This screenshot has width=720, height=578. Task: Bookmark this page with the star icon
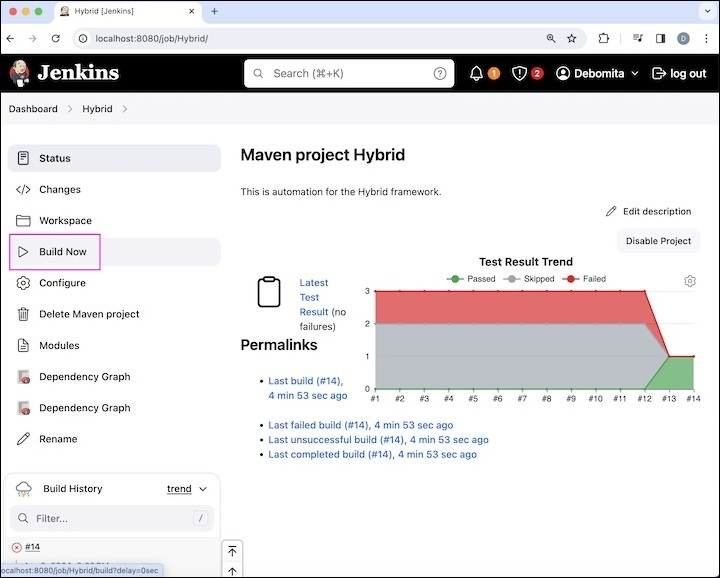(572, 38)
